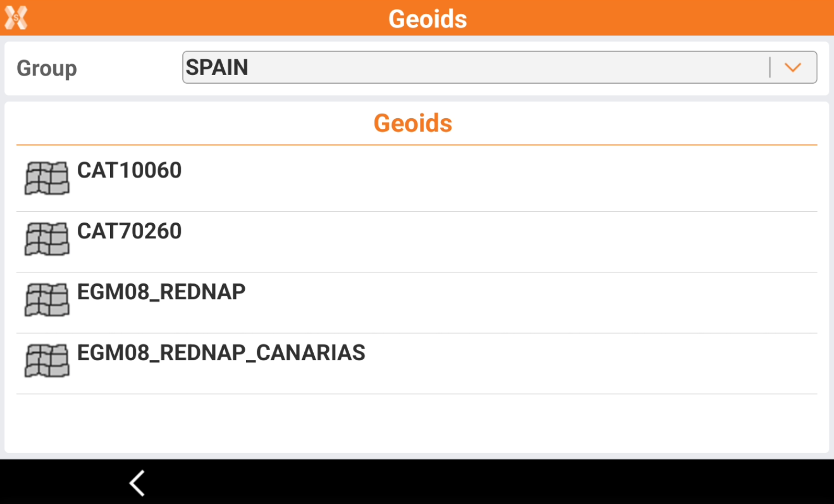Click the EGM08_REDNAP geoid grid icon
834x504 pixels.
47,300
